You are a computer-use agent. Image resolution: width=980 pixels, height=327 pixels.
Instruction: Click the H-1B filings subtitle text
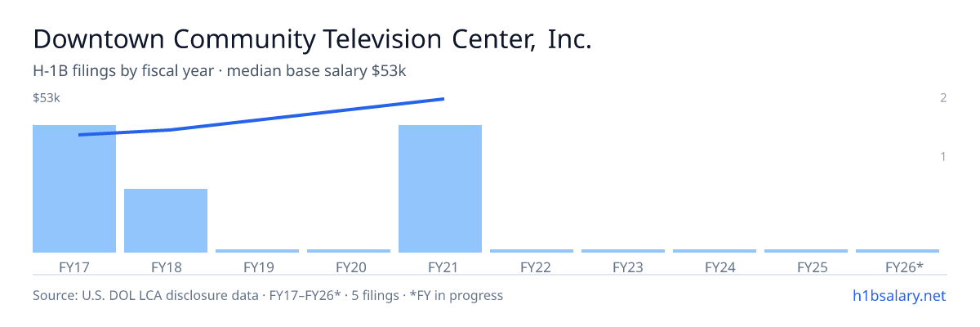pos(220,71)
